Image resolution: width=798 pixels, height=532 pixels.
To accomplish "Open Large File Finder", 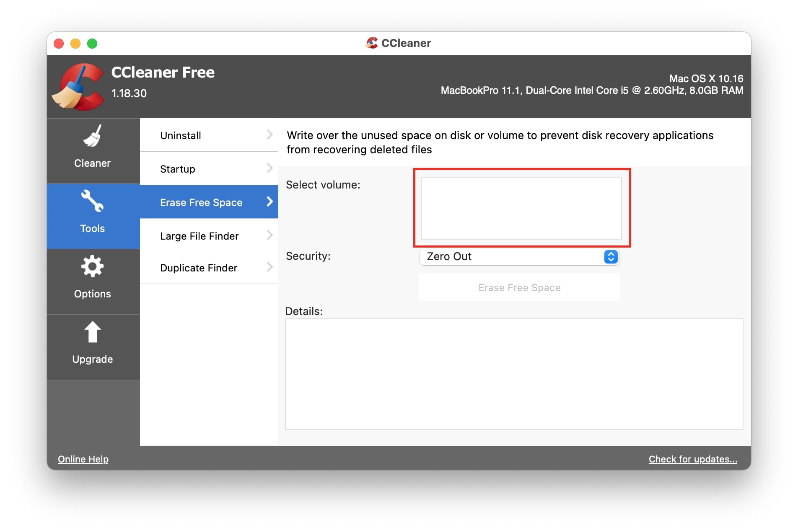I will click(209, 235).
